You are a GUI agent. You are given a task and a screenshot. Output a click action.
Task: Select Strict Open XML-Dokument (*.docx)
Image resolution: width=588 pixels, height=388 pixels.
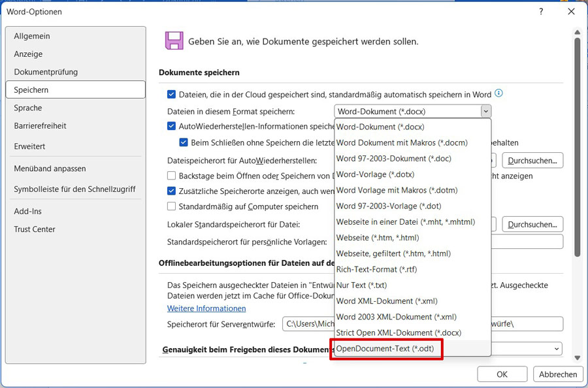point(412,332)
